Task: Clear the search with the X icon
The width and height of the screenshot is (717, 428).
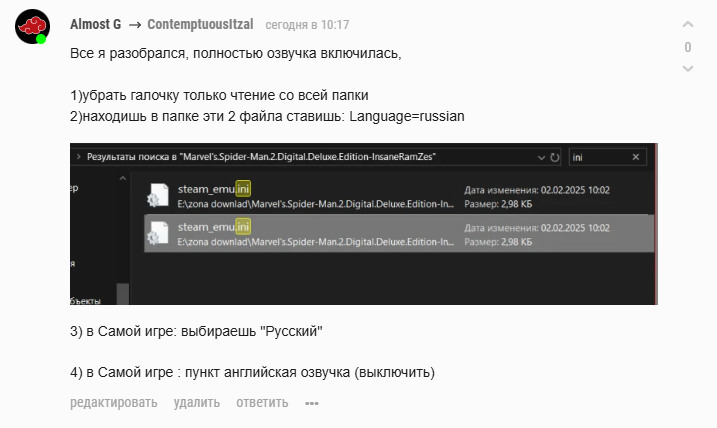Action: pos(637,157)
